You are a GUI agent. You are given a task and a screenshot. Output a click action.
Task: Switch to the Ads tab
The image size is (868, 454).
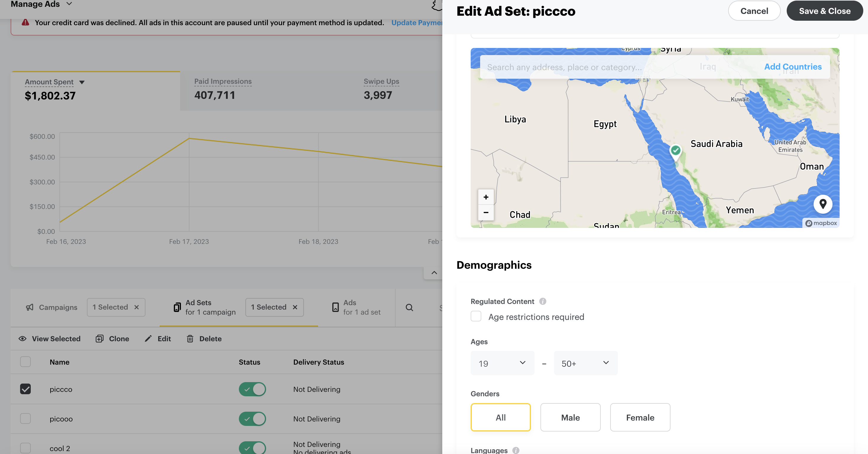[x=357, y=307]
